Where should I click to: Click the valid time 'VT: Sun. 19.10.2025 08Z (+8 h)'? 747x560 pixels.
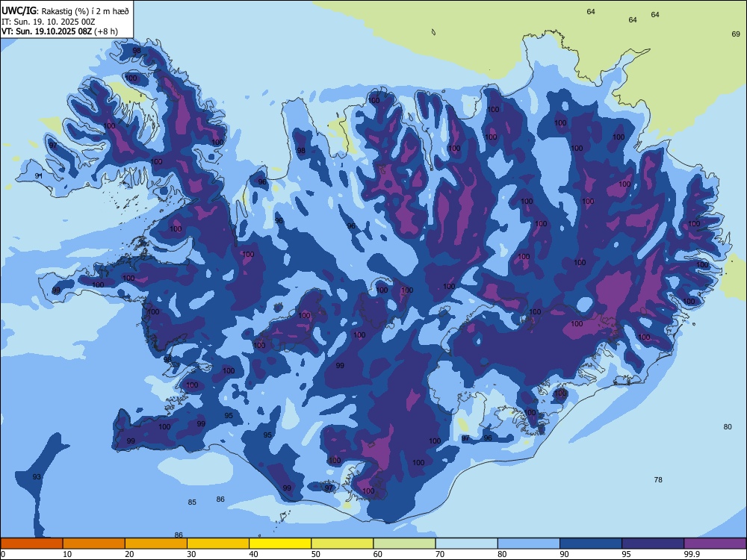click(60, 32)
